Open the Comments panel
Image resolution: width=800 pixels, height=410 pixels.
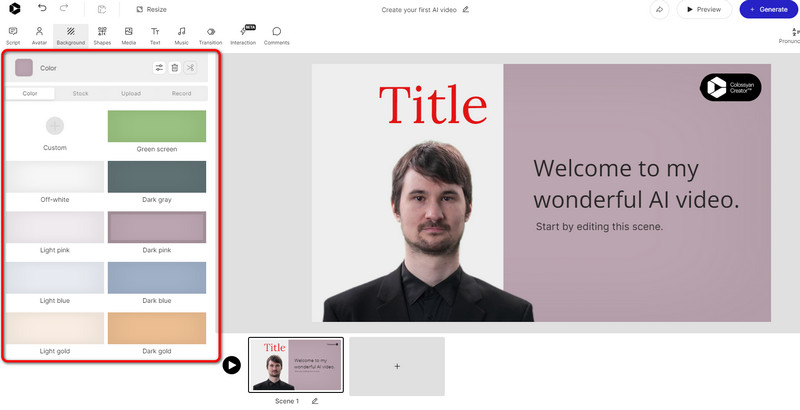tap(276, 36)
